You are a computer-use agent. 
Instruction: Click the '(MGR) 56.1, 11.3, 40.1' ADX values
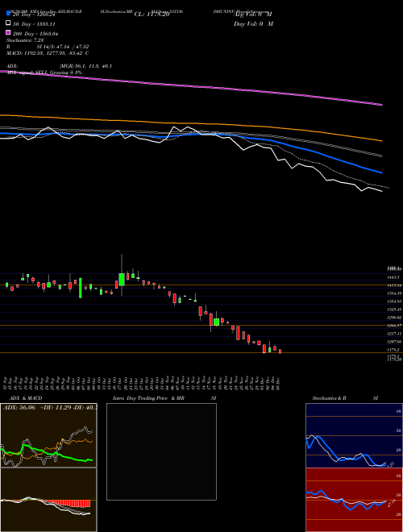tap(85, 66)
